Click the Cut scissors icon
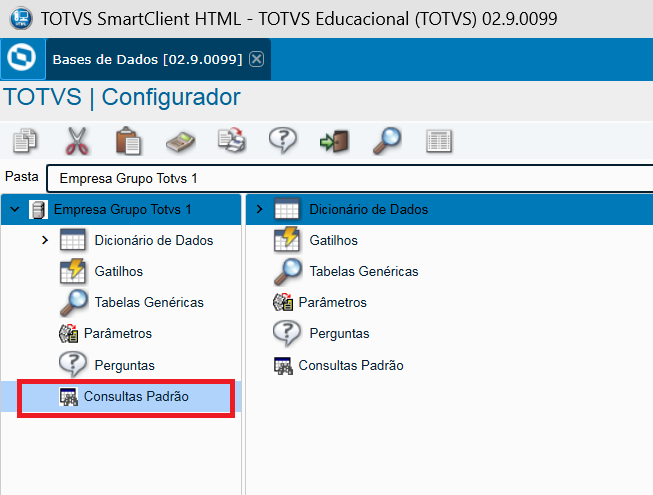The image size is (653, 495). [x=77, y=141]
